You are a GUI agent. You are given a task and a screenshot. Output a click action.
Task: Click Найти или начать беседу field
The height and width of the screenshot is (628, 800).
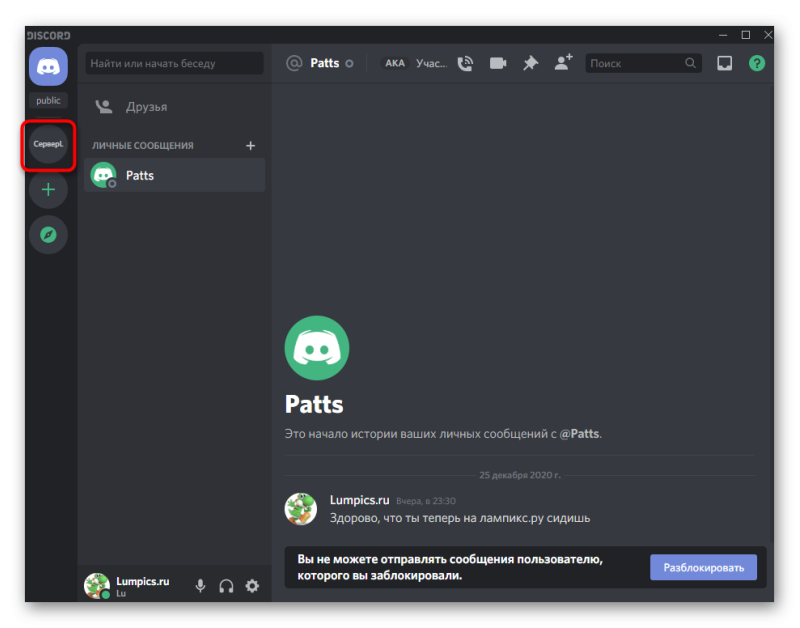click(174, 63)
